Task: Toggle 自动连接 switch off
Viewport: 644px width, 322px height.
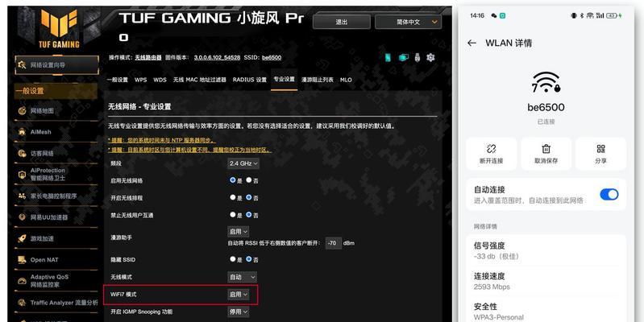Action: [609, 195]
